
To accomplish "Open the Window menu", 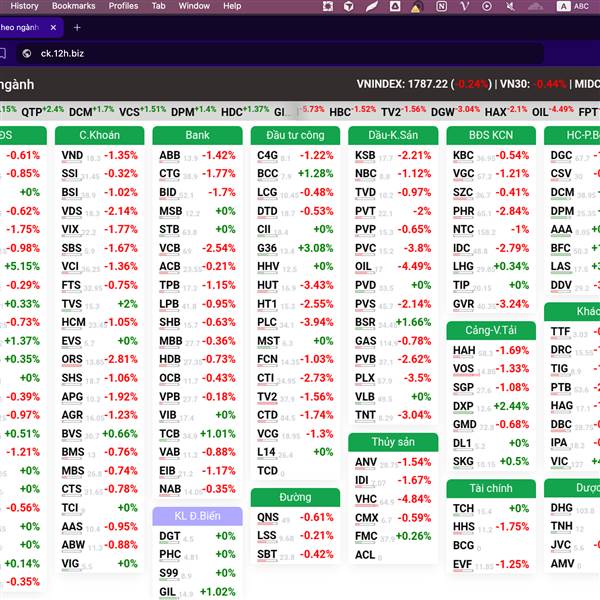I will point(194,6).
